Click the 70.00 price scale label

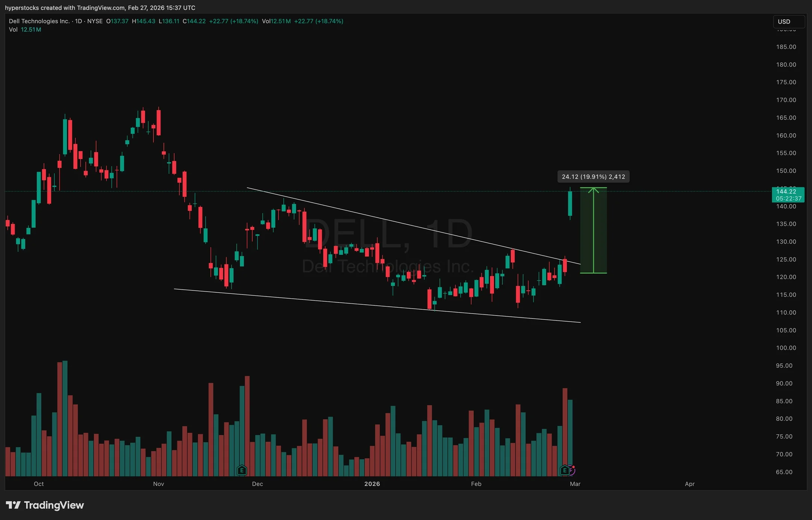(784, 454)
